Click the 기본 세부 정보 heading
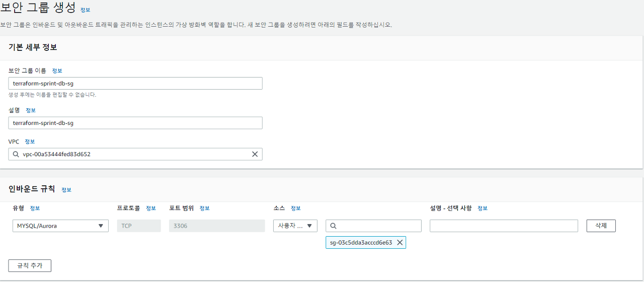The height and width of the screenshot is (282, 644). 33,47
